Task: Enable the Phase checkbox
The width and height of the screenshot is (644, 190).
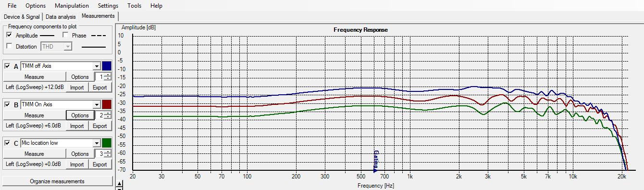Action: (x=66, y=36)
